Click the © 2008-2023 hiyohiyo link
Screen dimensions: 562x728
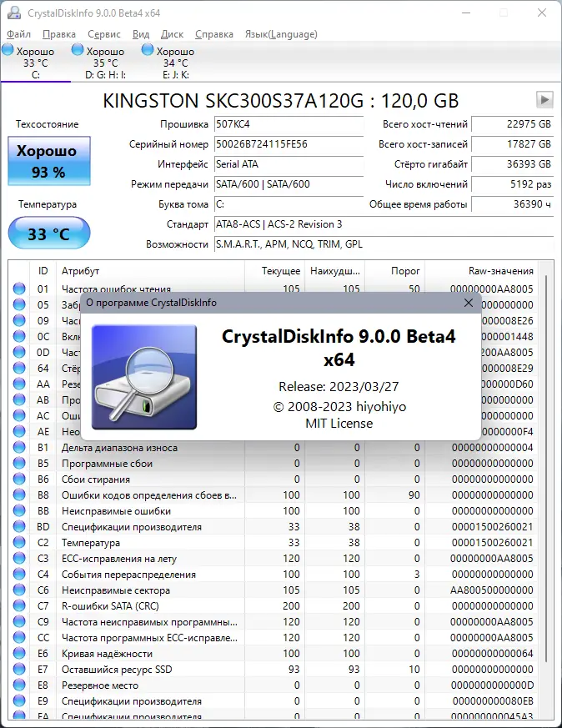(x=339, y=407)
